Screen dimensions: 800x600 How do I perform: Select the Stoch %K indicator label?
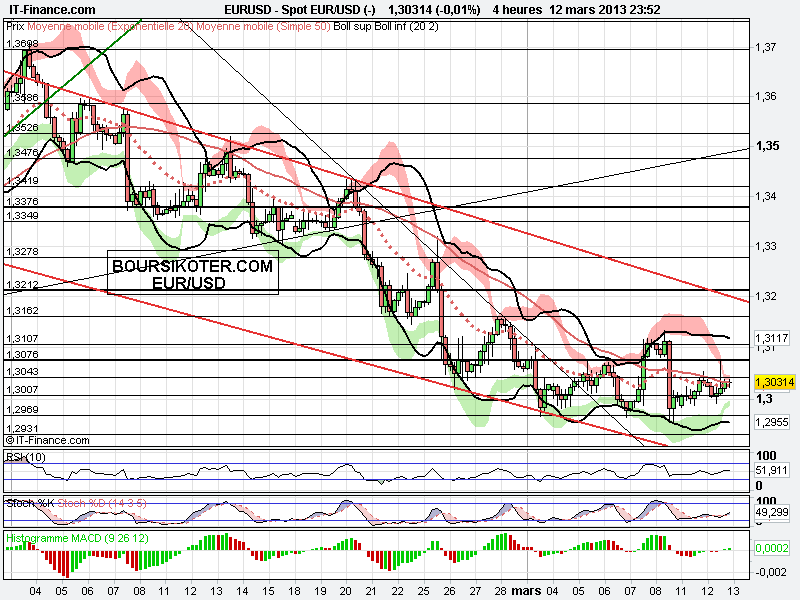pyautogui.click(x=30, y=502)
